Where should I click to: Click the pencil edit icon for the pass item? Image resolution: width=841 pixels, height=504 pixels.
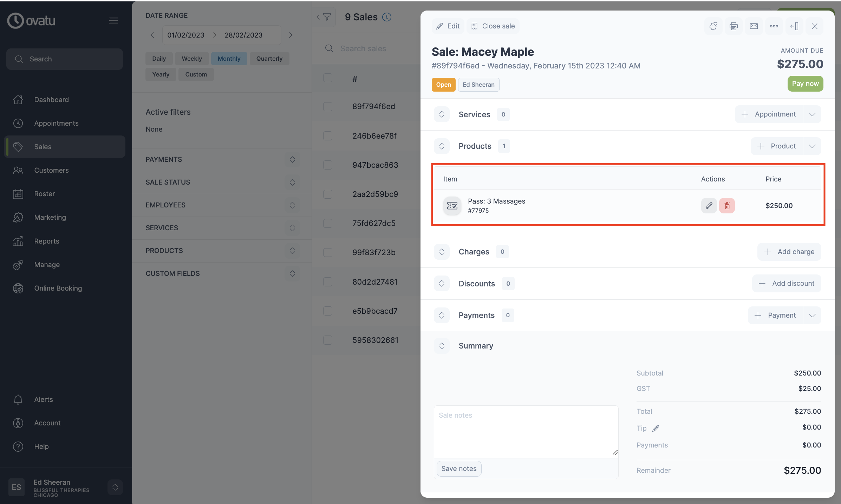point(709,206)
